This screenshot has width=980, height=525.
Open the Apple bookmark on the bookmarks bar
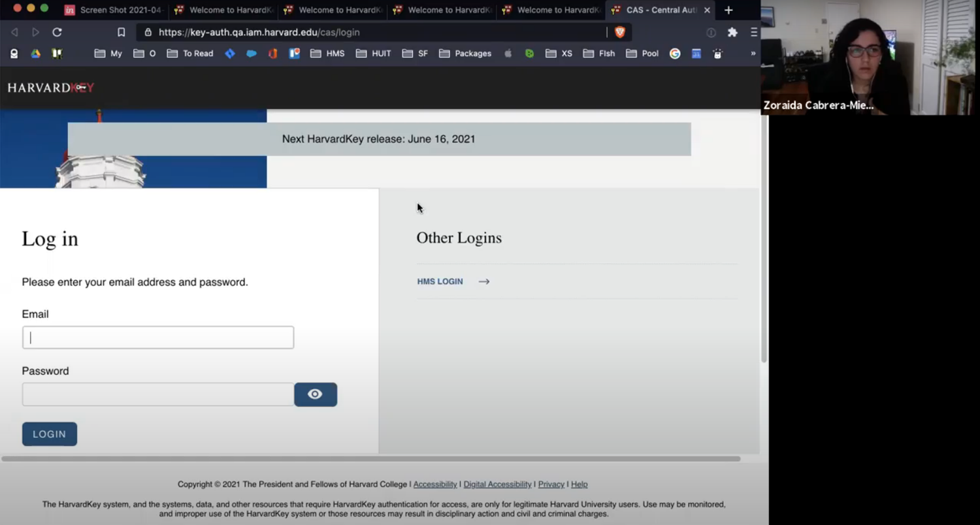[x=508, y=54]
